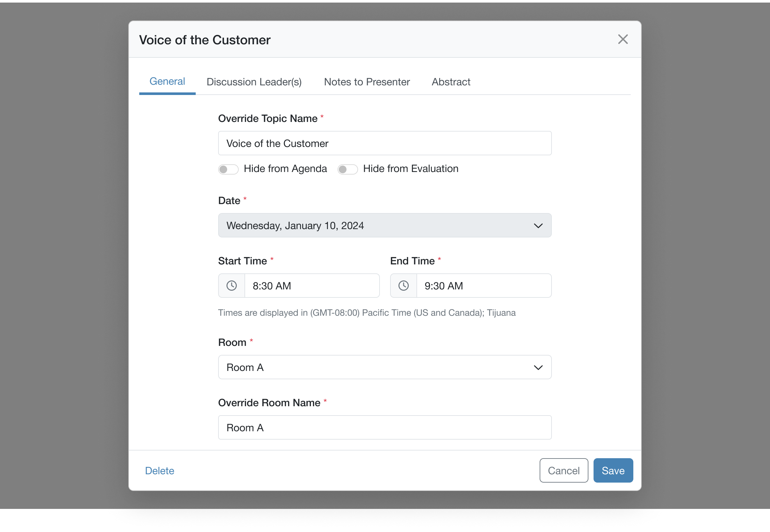Focus the 9:30 AM end time field
Image resolution: width=770 pixels, height=532 pixels.
tap(483, 286)
